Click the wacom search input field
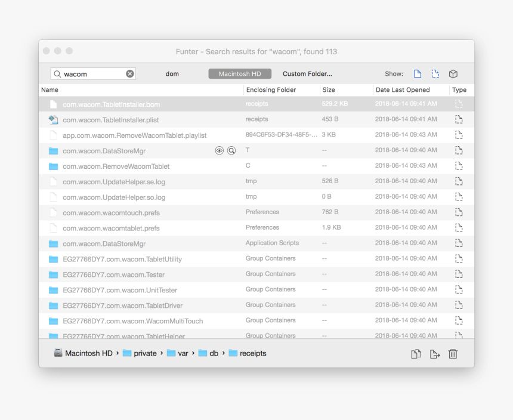This screenshot has height=420, width=513. coord(93,73)
